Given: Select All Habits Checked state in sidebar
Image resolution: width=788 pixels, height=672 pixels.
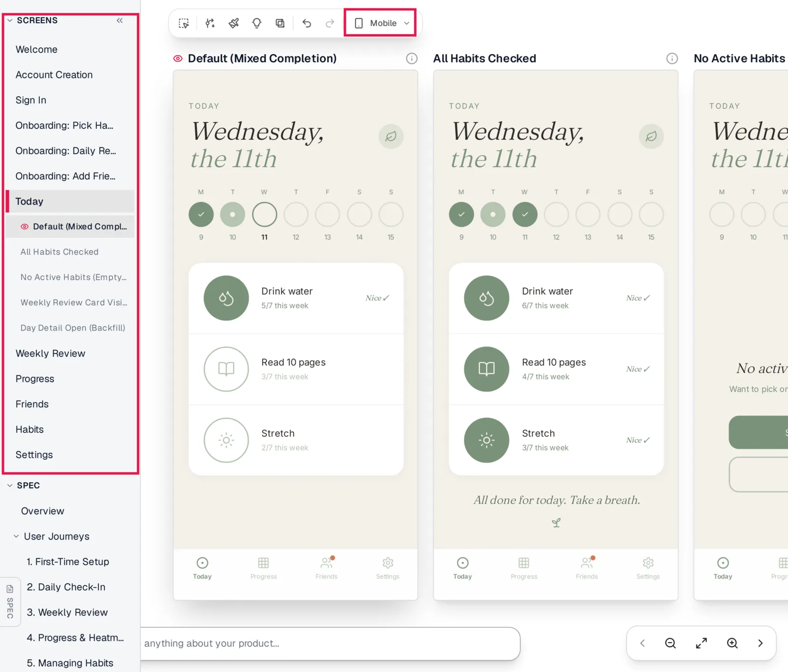Looking at the screenshot, I should coord(70,252).
